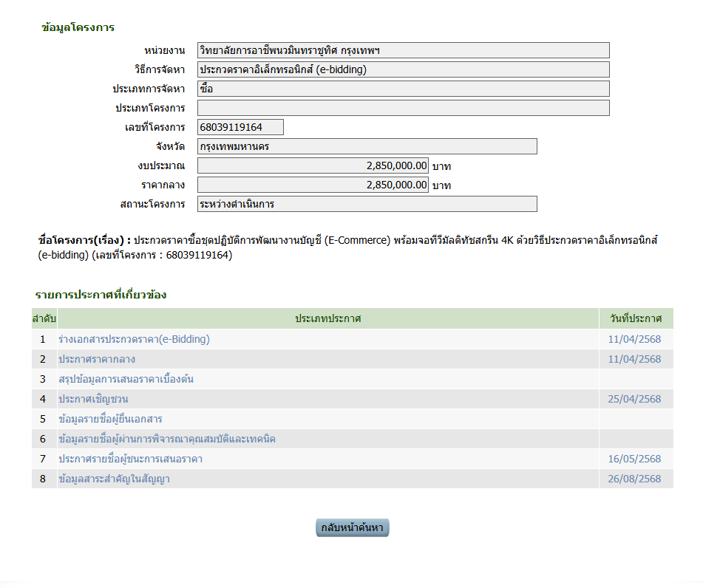Image resolution: width=703 pixels, height=588 pixels.
Task: Click the ประเภทการจัดหา field showing ซื้อ
Action: coord(404,89)
